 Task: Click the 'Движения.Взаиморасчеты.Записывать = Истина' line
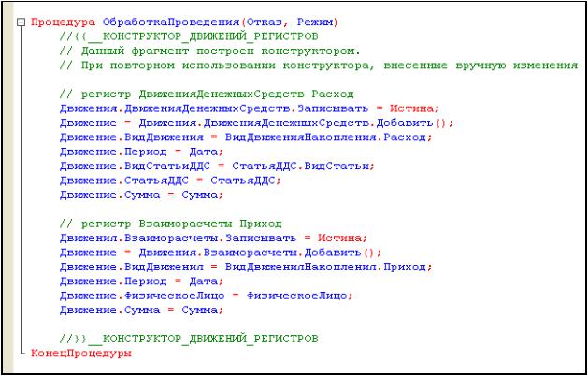point(213,239)
